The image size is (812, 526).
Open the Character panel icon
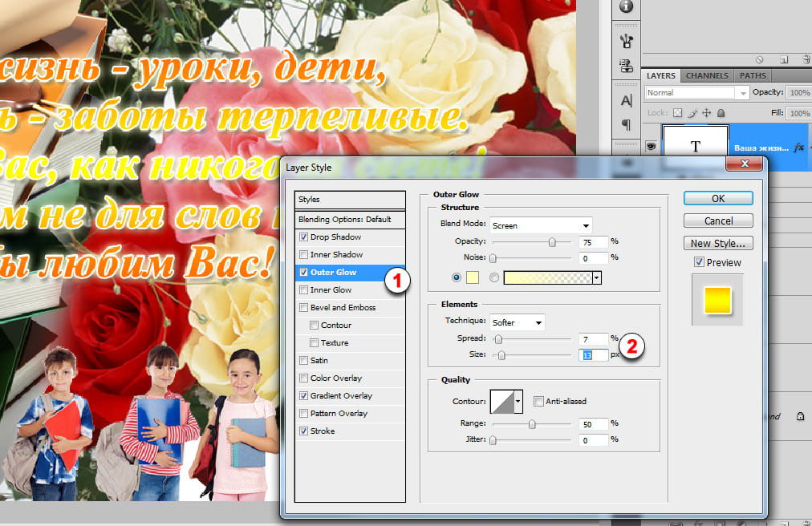point(626,102)
